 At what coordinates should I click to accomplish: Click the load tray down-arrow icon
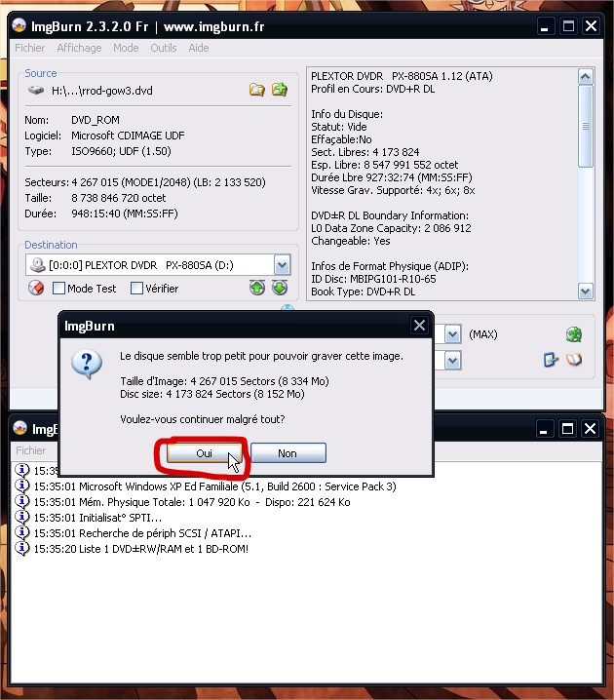(280, 288)
